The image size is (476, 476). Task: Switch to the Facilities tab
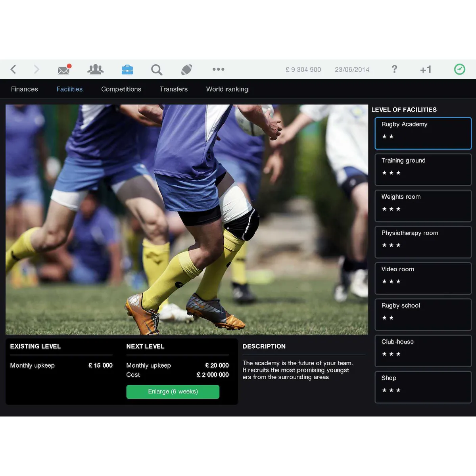pyautogui.click(x=69, y=89)
